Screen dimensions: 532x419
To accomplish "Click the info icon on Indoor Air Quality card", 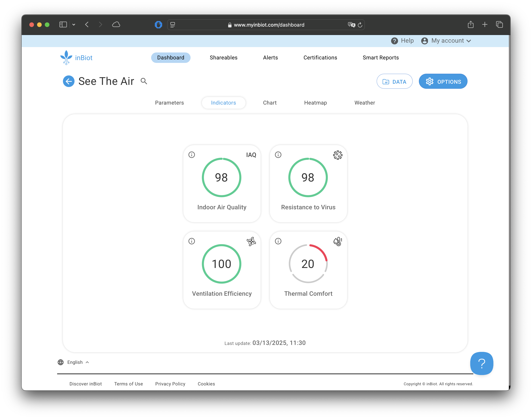I will 191,155.
